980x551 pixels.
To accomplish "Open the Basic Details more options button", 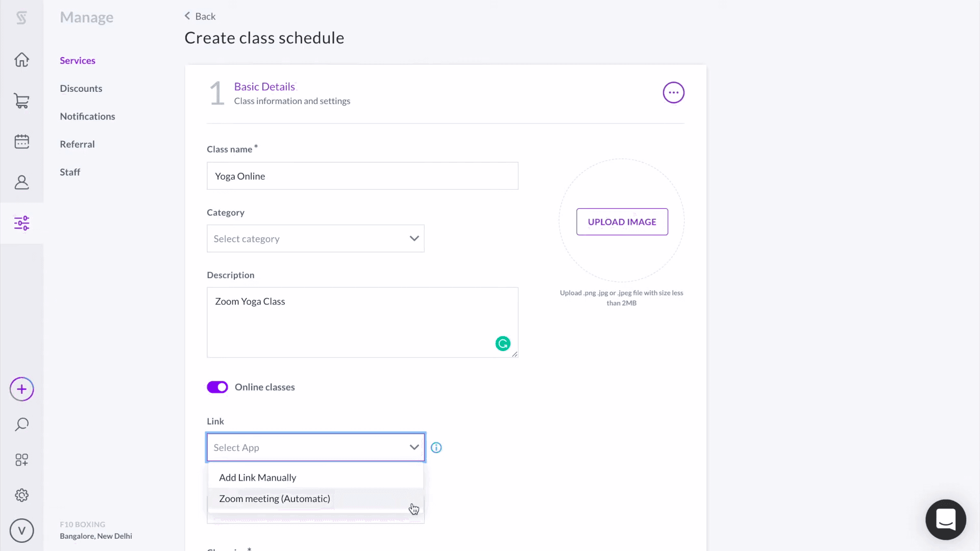I will coord(673,93).
